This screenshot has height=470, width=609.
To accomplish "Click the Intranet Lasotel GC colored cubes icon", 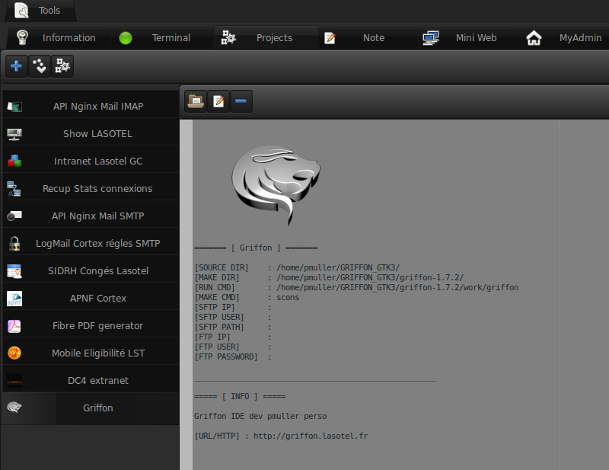I will (x=14, y=161).
